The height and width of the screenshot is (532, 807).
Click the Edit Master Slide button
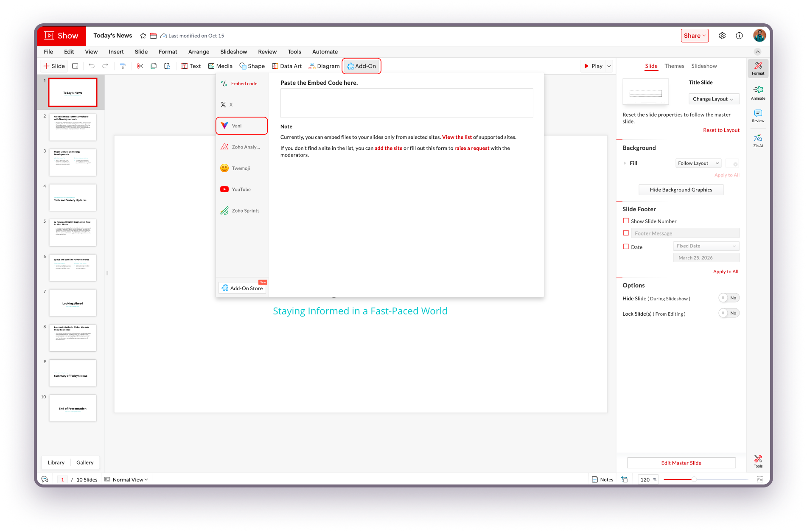tap(681, 463)
